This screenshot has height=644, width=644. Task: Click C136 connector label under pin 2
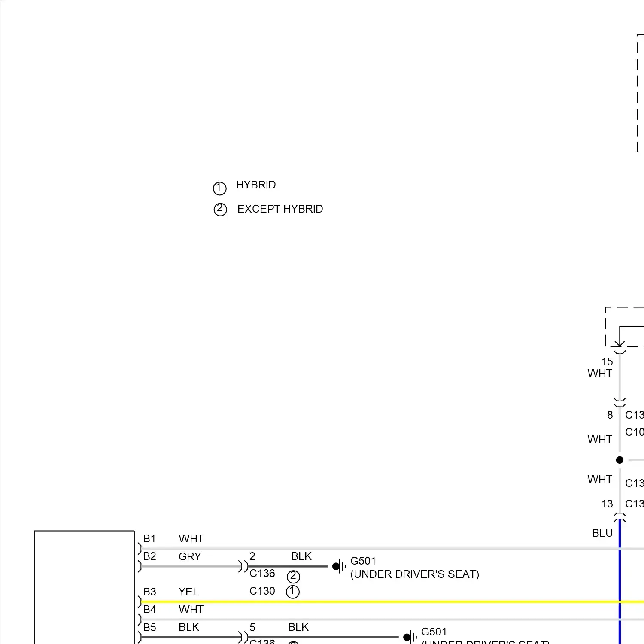pos(262,573)
